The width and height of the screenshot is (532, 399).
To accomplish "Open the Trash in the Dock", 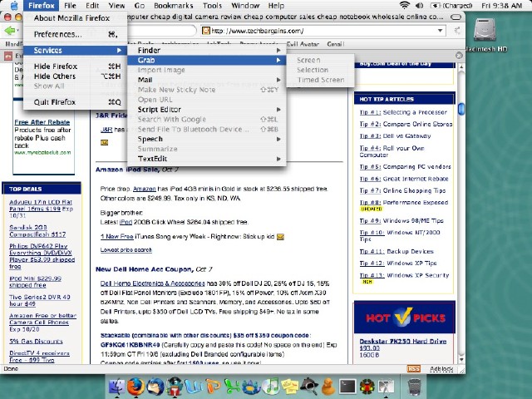I will (414, 387).
